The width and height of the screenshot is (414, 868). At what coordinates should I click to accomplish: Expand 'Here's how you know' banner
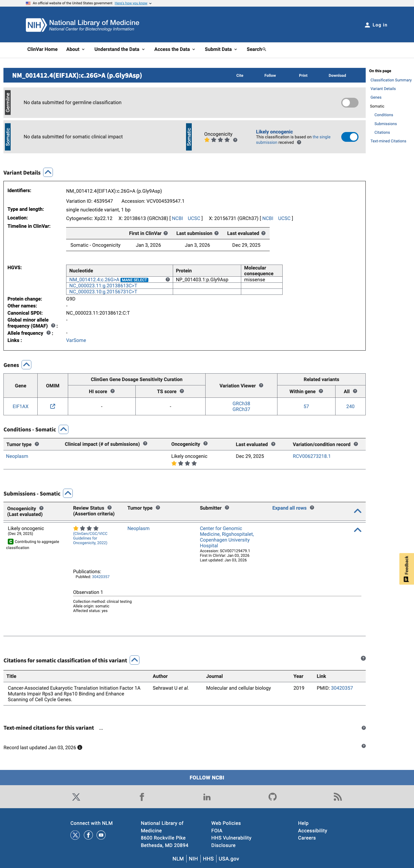point(133,3)
